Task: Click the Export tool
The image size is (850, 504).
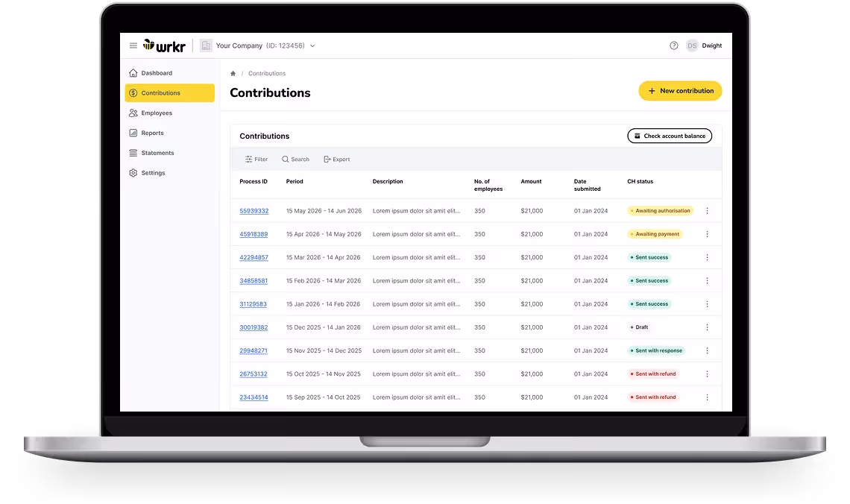Action: tap(336, 160)
